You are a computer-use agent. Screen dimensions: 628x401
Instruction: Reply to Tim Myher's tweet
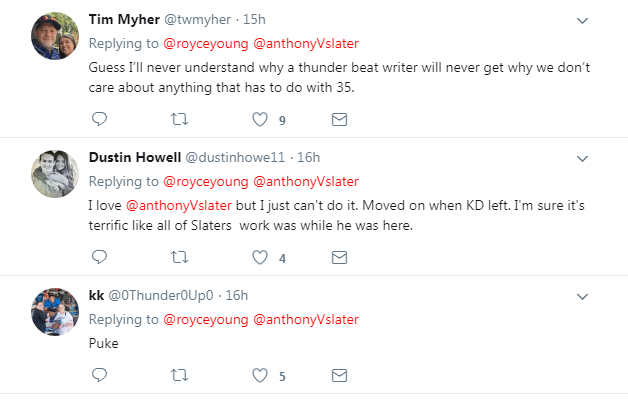[x=99, y=120]
